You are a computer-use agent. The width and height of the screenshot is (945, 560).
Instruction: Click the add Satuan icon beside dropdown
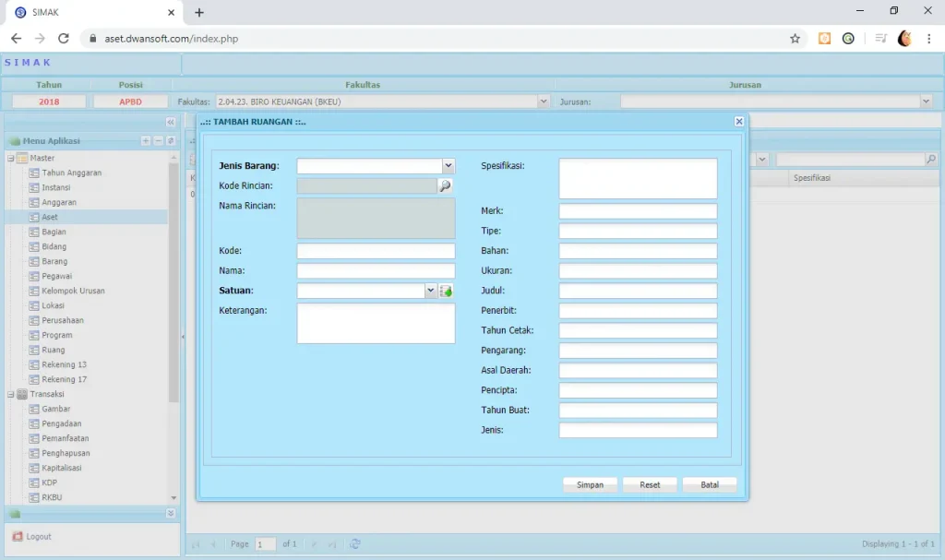pyautogui.click(x=446, y=292)
